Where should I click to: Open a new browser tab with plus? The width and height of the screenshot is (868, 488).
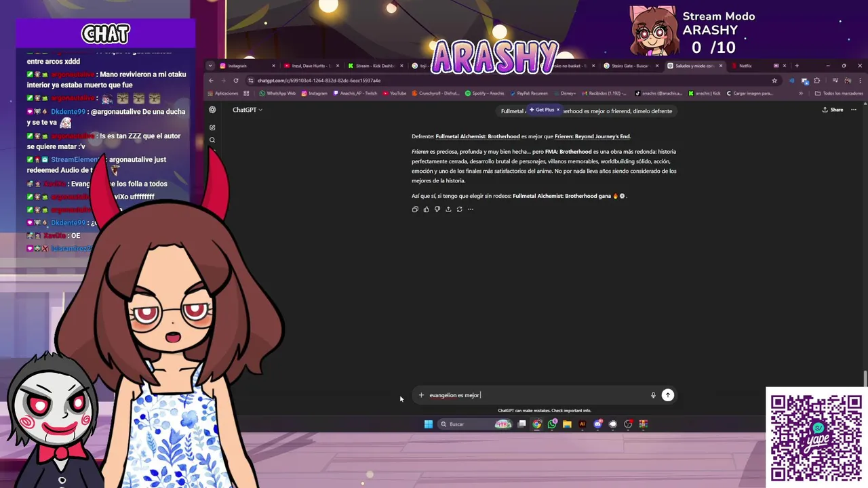[x=797, y=66]
